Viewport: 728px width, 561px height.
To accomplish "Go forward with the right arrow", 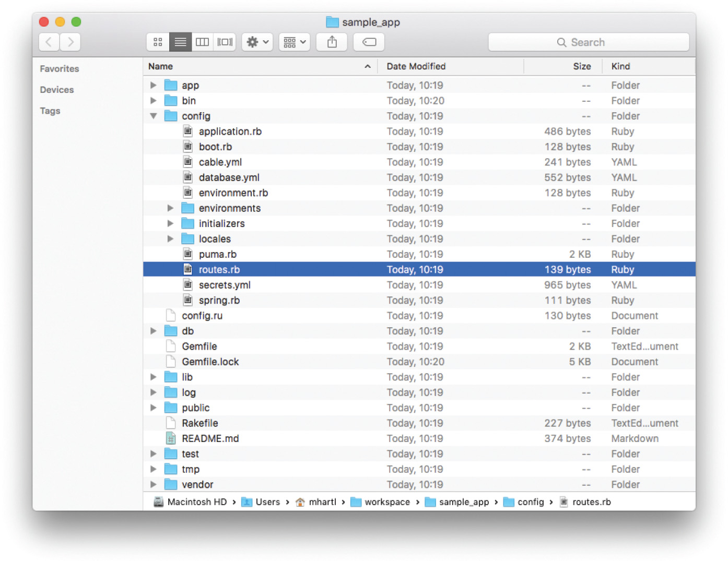I will tap(71, 42).
